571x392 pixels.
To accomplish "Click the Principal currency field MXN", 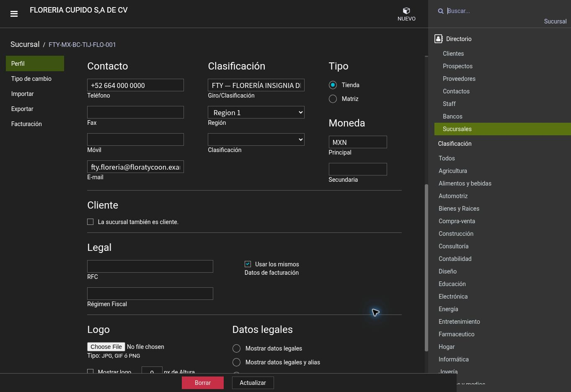I will pyautogui.click(x=358, y=142).
